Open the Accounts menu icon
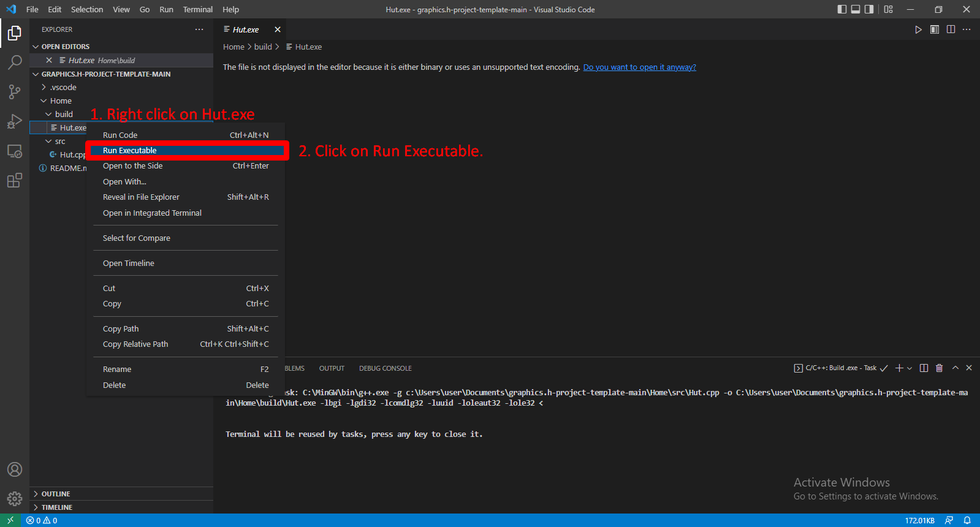The height and width of the screenshot is (527, 980). point(15,469)
